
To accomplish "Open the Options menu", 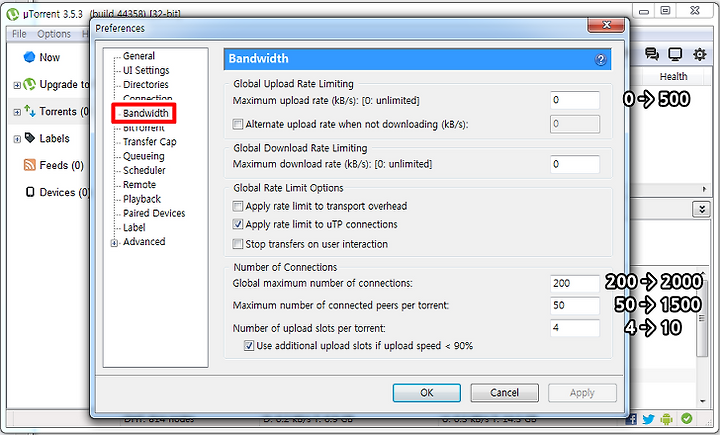I will pyautogui.click(x=54, y=34).
